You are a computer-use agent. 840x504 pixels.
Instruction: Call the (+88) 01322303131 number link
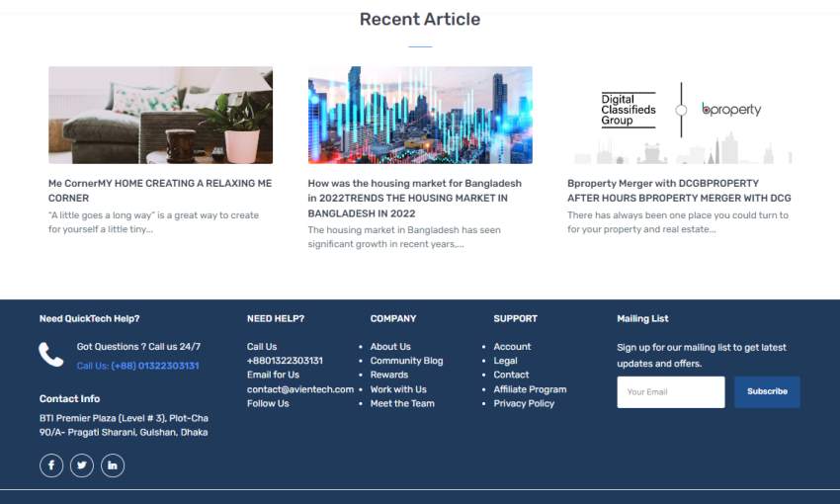click(x=137, y=366)
